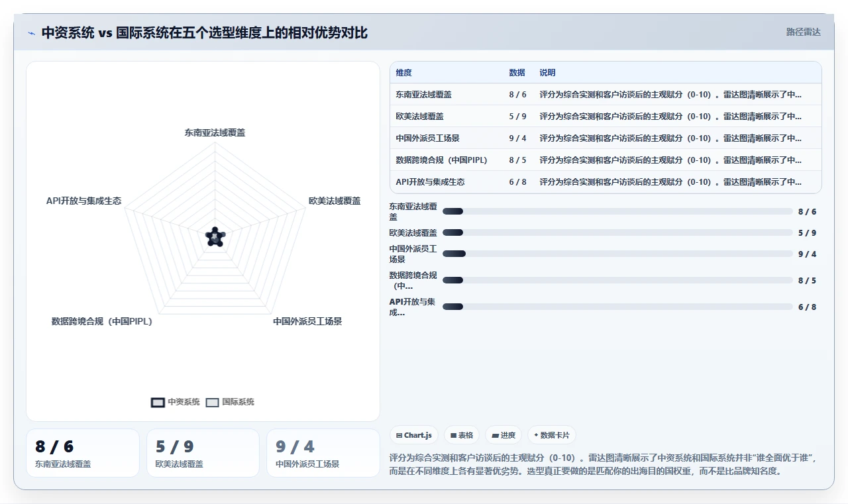Click radar axis label 东南亚法域覆盖

click(x=215, y=132)
